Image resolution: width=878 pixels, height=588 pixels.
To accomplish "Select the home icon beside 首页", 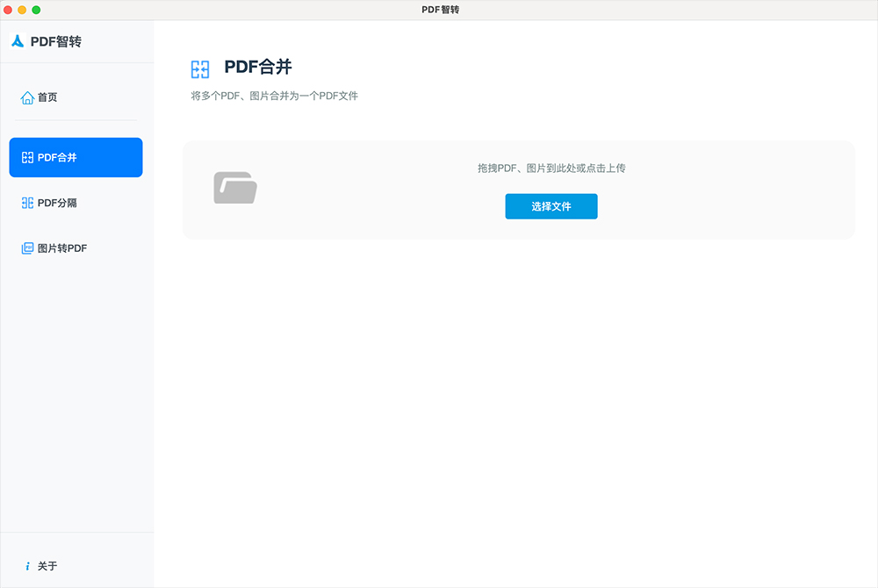I will pyautogui.click(x=26, y=97).
